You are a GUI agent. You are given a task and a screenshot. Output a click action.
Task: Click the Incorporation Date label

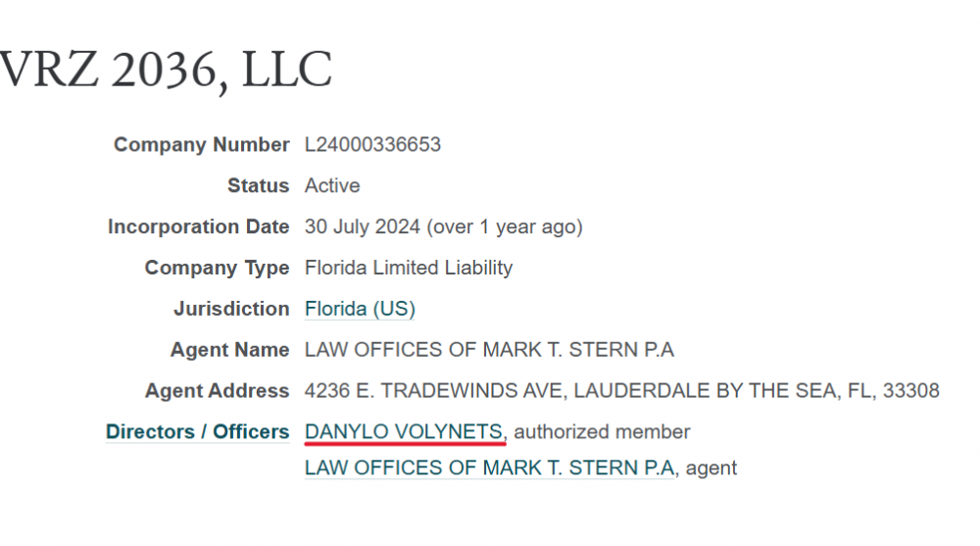pyautogui.click(x=198, y=226)
